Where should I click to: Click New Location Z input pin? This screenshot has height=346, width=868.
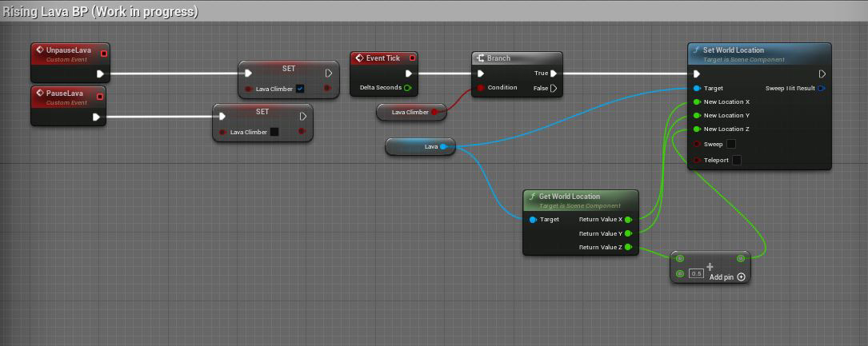coord(697,129)
